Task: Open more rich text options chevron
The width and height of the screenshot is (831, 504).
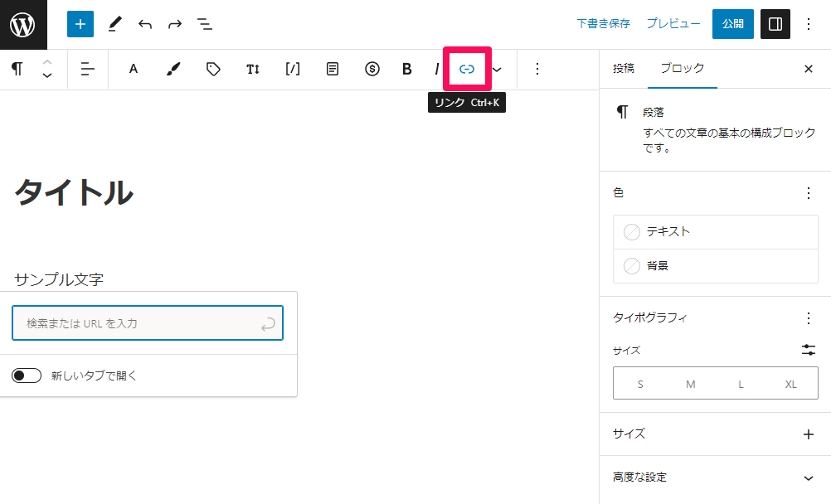Action: (x=497, y=69)
